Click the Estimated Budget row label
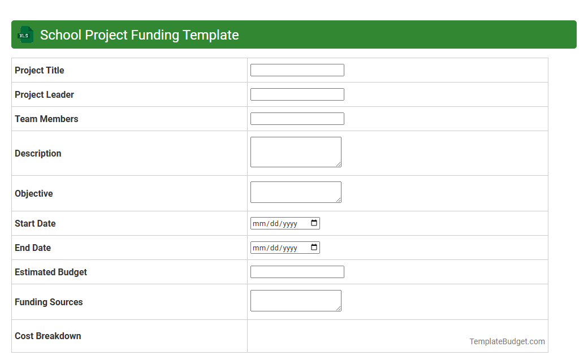Viewport: 588px width, 364px height. 50,272
